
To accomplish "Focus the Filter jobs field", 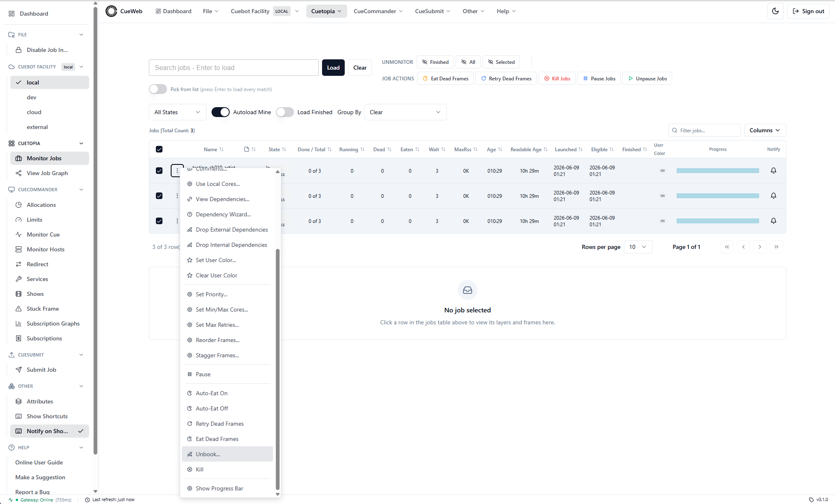I will tap(704, 130).
